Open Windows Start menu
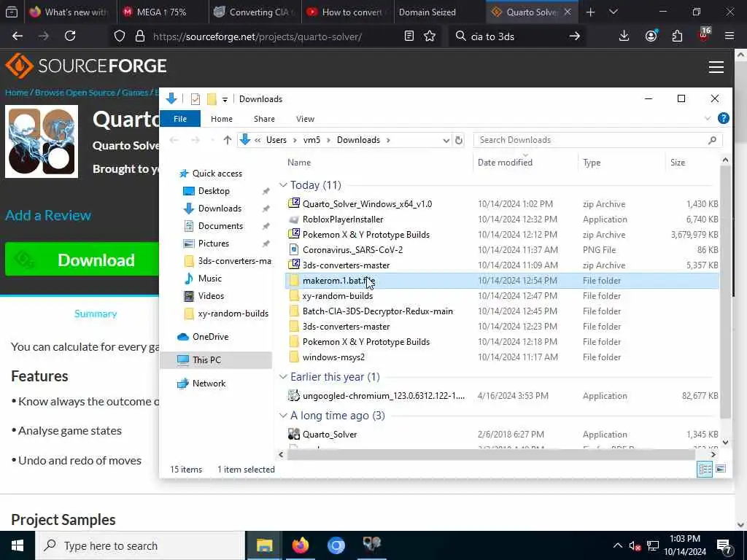This screenshot has height=560, width=747. click(x=18, y=545)
